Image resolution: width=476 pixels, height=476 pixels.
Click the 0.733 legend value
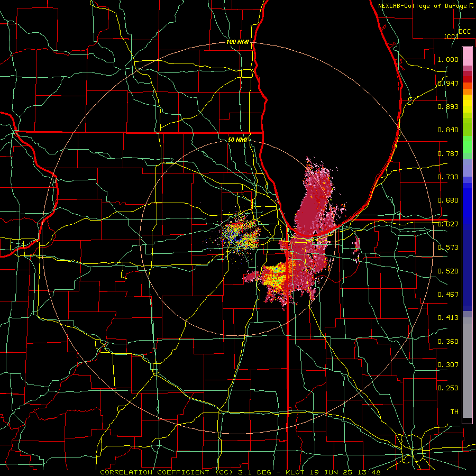(x=448, y=177)
